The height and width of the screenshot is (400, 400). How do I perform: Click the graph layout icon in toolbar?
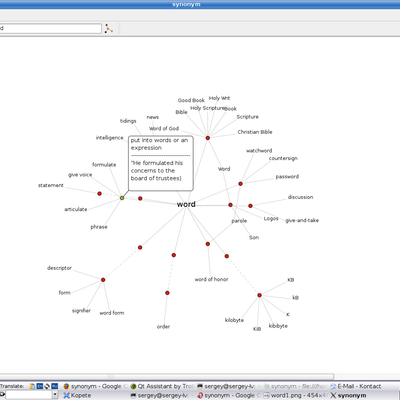109,29
